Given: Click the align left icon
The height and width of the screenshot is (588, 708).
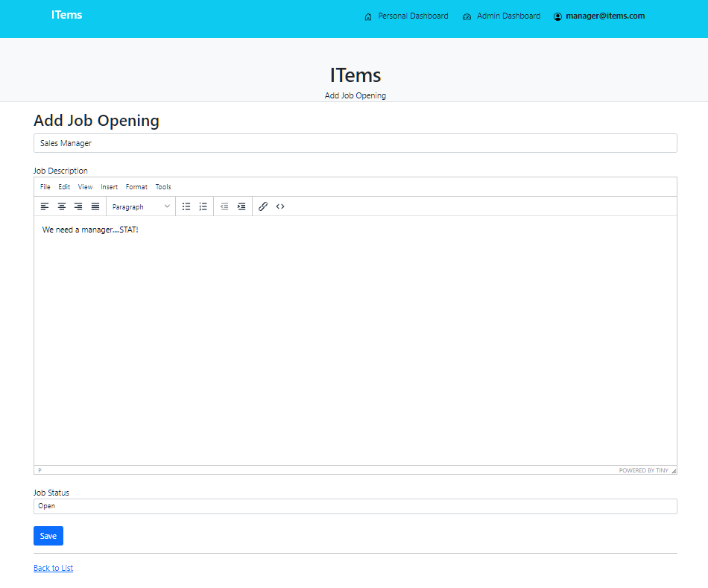Looking at the screenshot, I should click(x=45, y=206).
